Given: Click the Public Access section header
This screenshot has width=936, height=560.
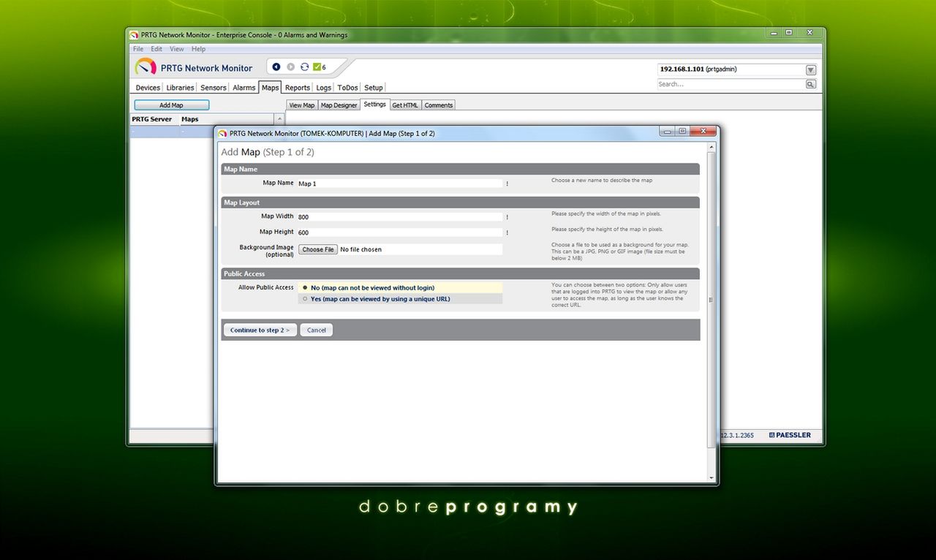Looking at the screenshot, I should pyautogui.click(x=461, y=273).
